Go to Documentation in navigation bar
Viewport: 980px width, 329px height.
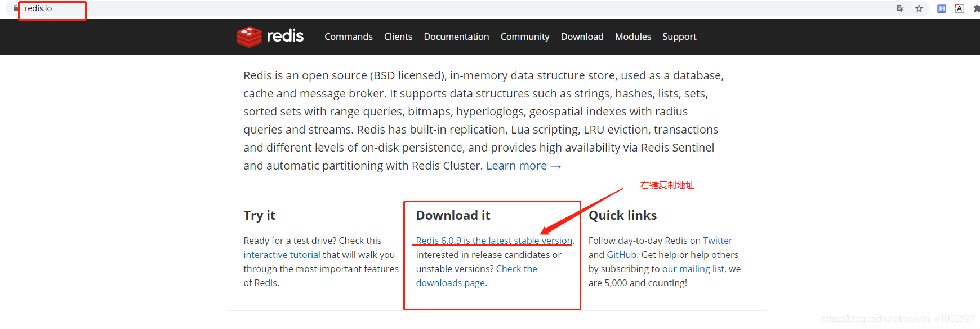[456, 37]
